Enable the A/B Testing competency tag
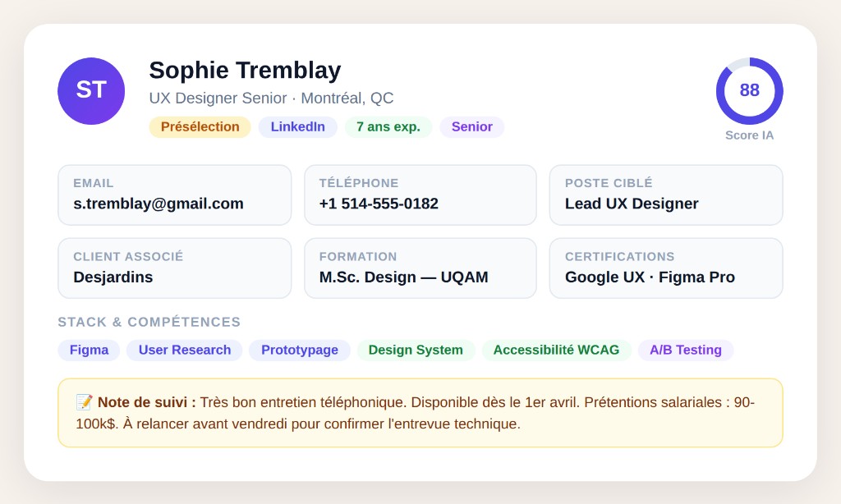The width and height of the screenshot is (841, 504). point(686,350)
